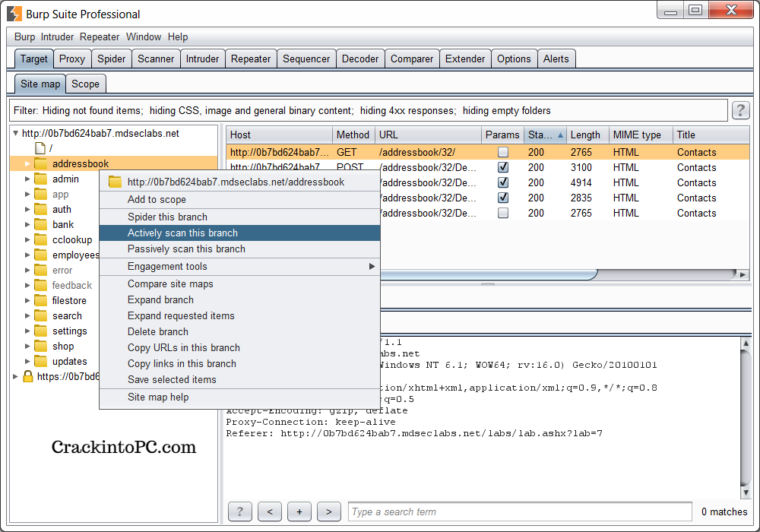This screenshot has height=532, width=760.
Task: Click the filter bar description text
Action: 282,110
